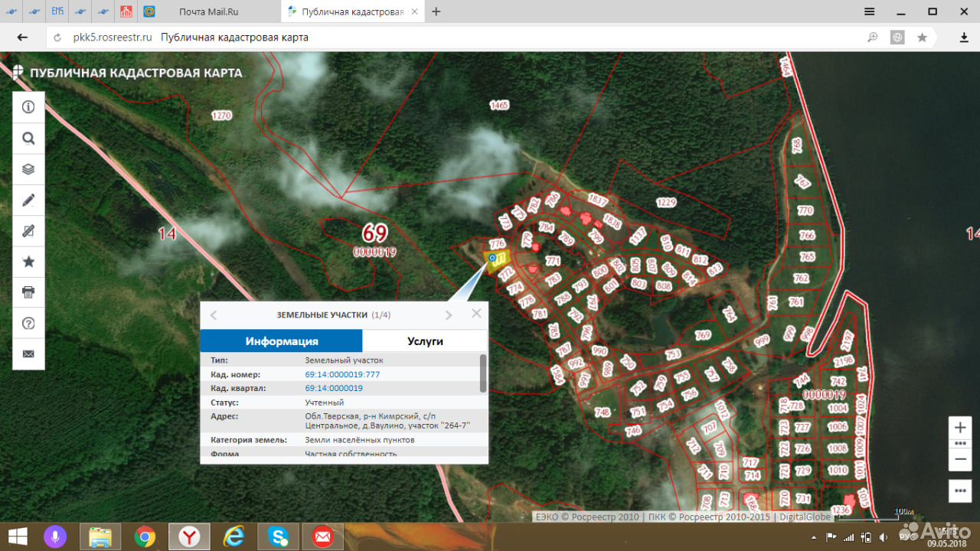Click the Земли населённых пунктов category value

pyautogui.click(x=359, y=440)
